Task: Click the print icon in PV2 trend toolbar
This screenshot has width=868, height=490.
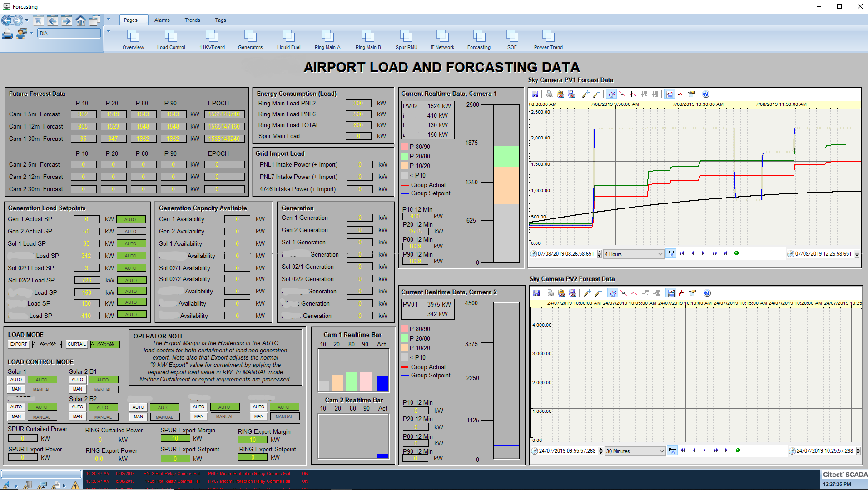Action: 551,293
